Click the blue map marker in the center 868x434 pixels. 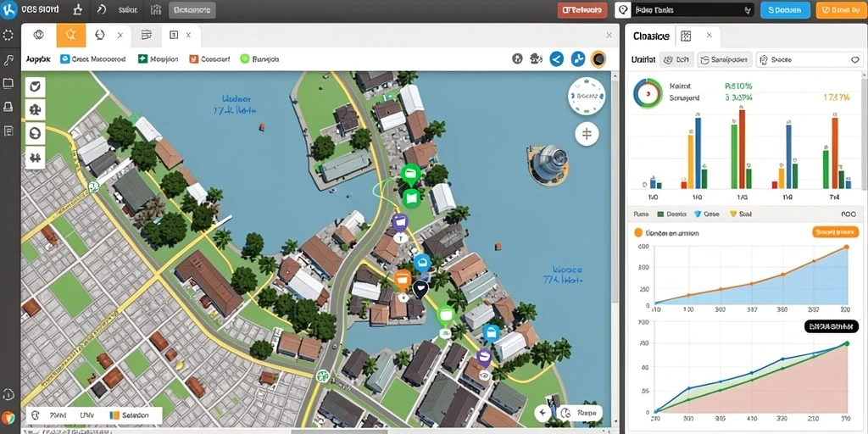422,264
